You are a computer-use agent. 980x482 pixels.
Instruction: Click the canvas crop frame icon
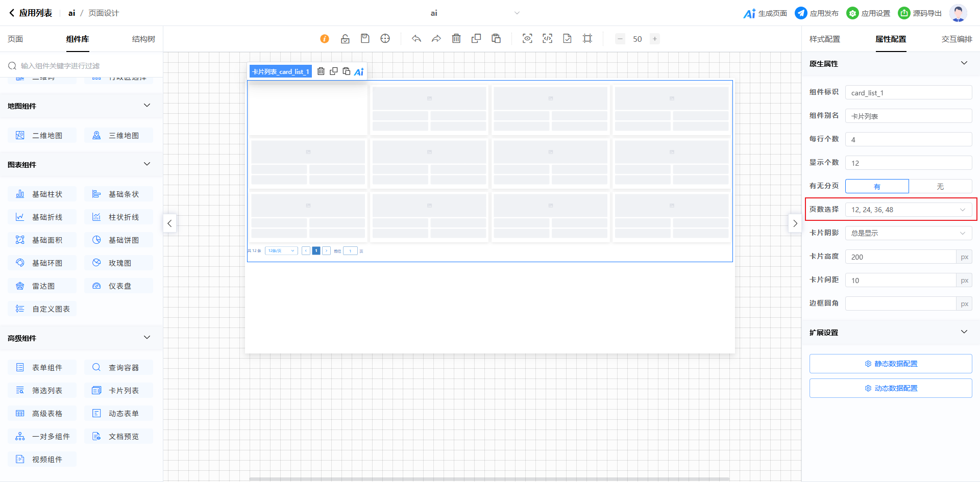point(587,39)
